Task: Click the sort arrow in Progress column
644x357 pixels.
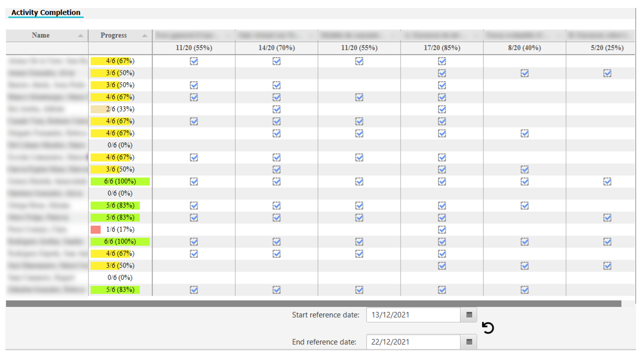Action: [x=144, y=35]
